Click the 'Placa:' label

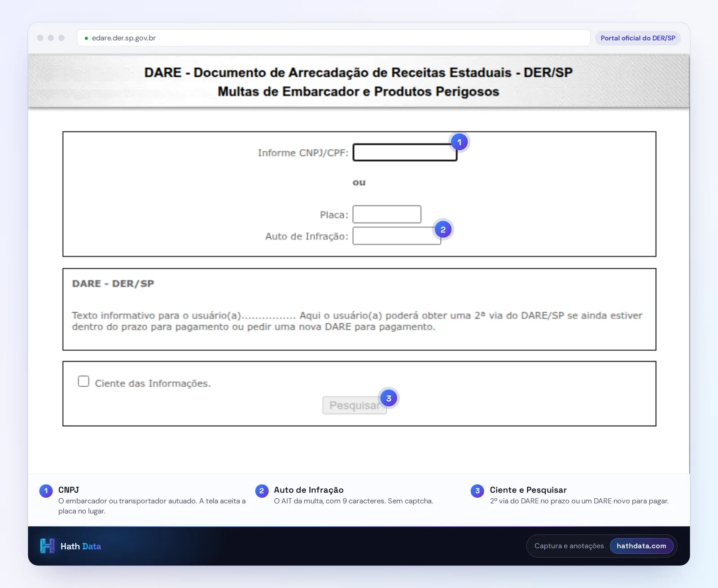pyautogui.click(x=334, y=215)
